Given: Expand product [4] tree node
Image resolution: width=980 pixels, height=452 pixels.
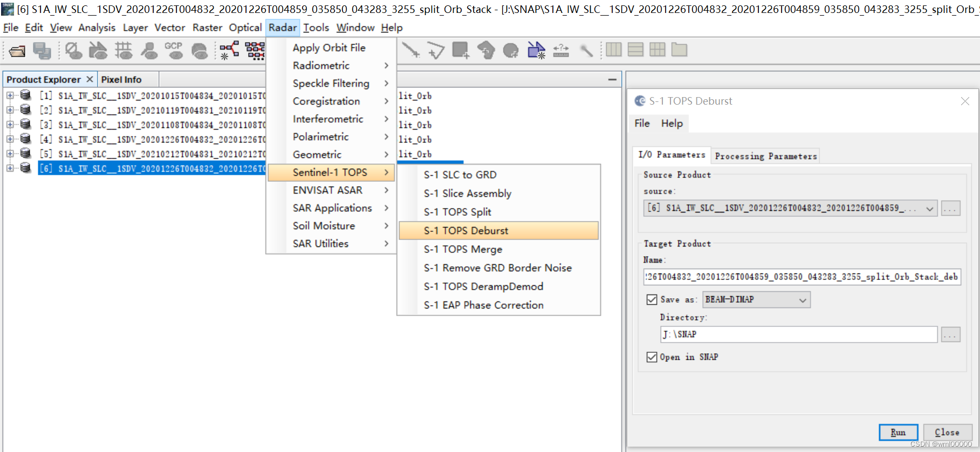Looking at the screenshot, I should pyautogui.click(x=10, y=139).
